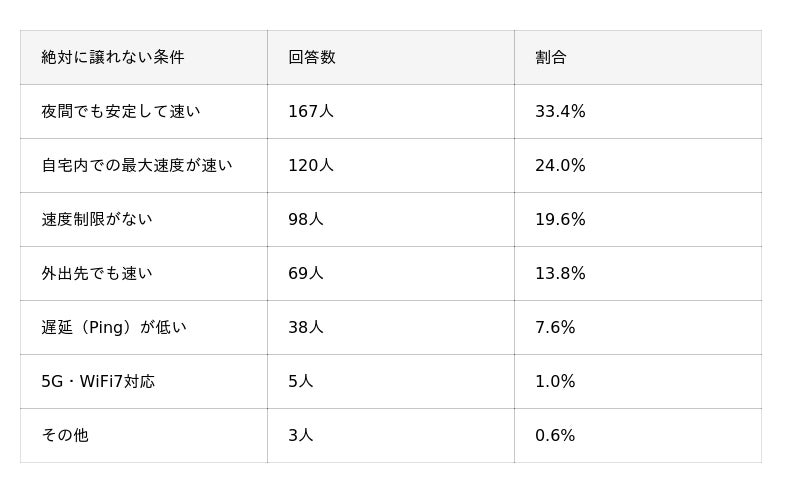
Task: Select the 5G・WiFi7対応 row label
Action: click(x=98, y=381)
